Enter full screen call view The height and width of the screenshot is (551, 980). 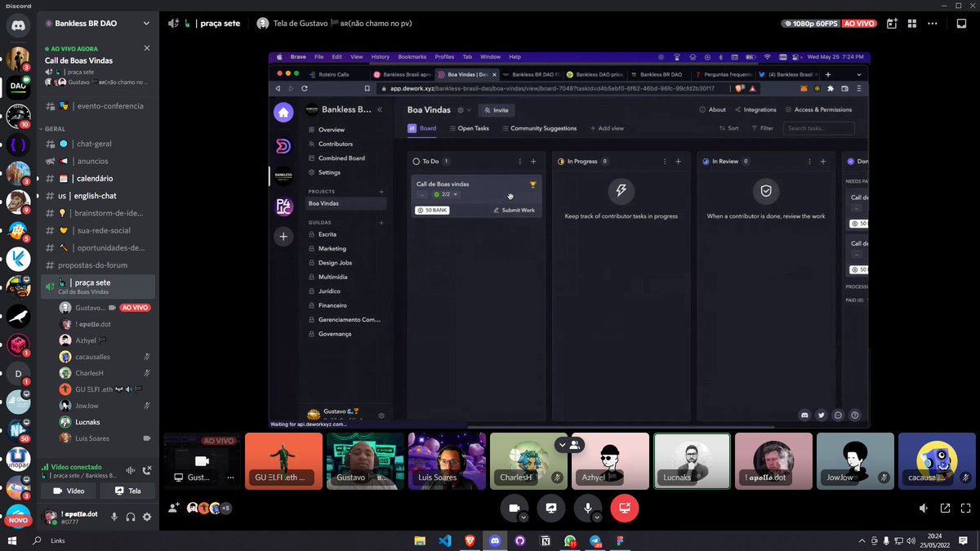coord(966,508)
